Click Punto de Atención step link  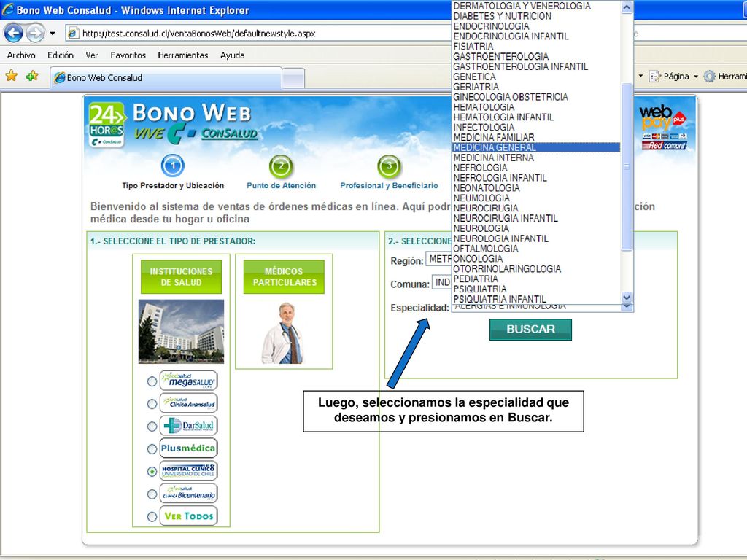(281, 186)
